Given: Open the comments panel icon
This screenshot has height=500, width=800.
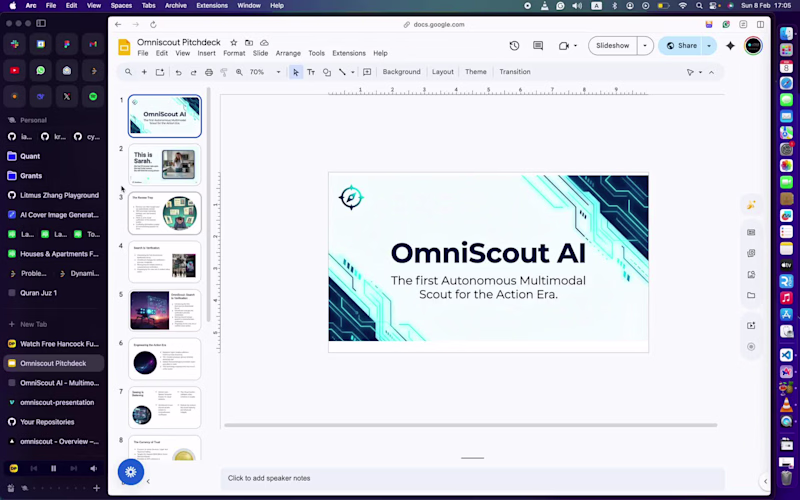Looking at the screenshot, I should (538, 45).
